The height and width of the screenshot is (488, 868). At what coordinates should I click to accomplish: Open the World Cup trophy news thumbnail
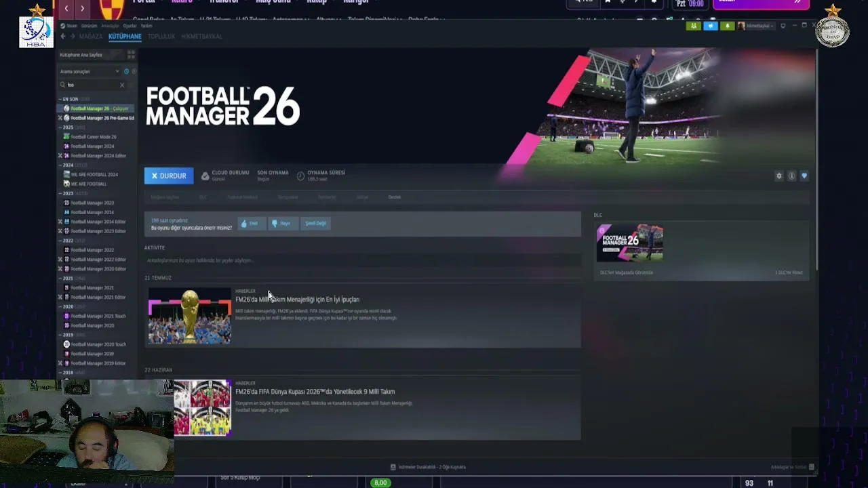(190, 316)
